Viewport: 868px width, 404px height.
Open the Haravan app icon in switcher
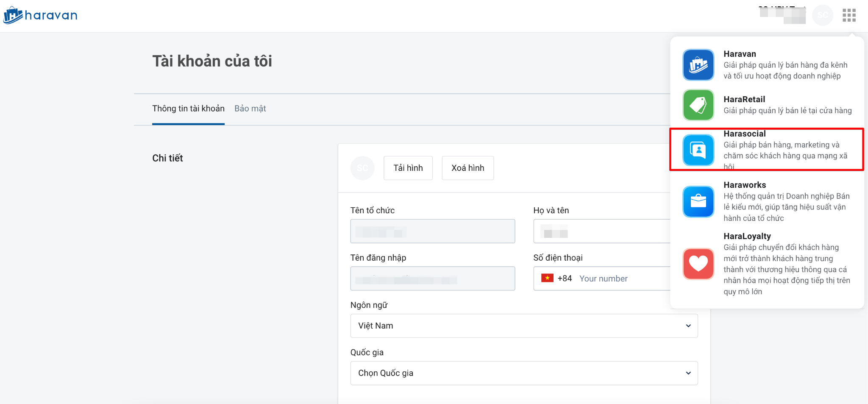pyautogui.click(x=698, y=65)
